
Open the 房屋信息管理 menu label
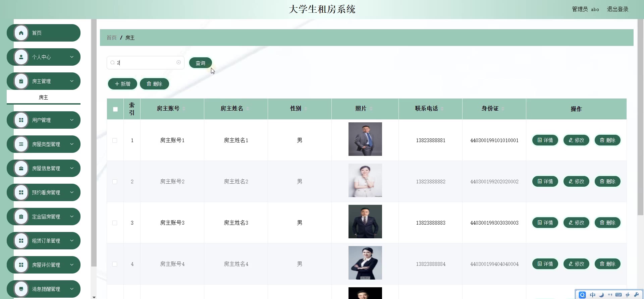[46, 168]
